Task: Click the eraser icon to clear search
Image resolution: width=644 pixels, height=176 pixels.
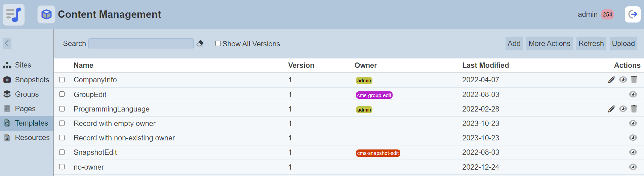Action: pyautogui.click(x=200, y=43)
